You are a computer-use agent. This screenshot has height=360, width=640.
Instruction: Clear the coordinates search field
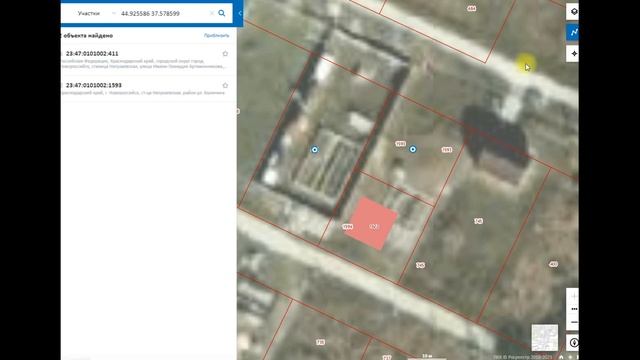211,13
